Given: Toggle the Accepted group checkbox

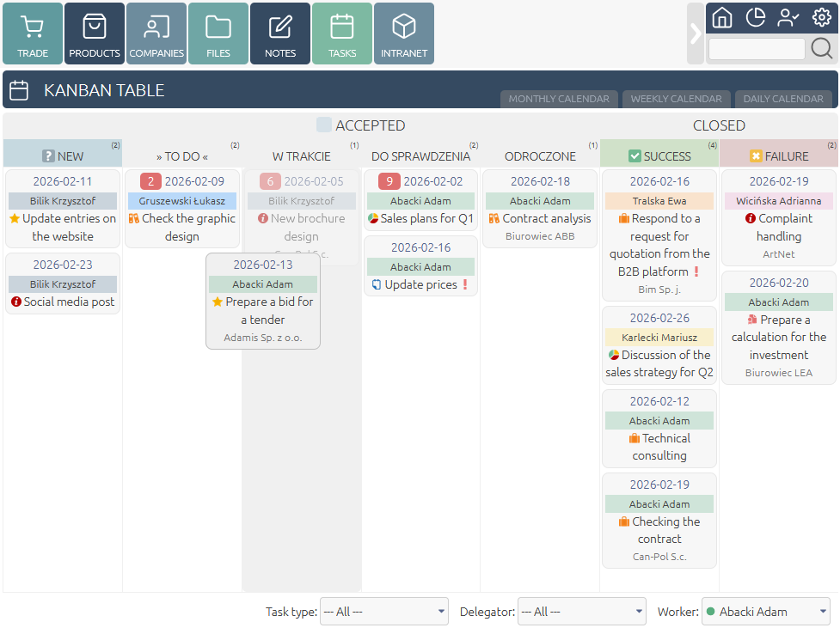Looking at the screenshot, I should tap(324, 125).
